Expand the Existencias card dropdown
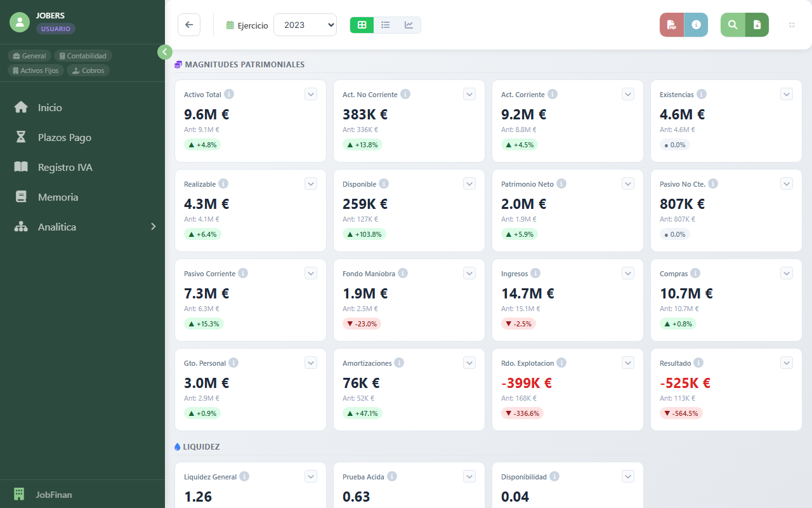This screenshot has height=508, width=812. 787,94
